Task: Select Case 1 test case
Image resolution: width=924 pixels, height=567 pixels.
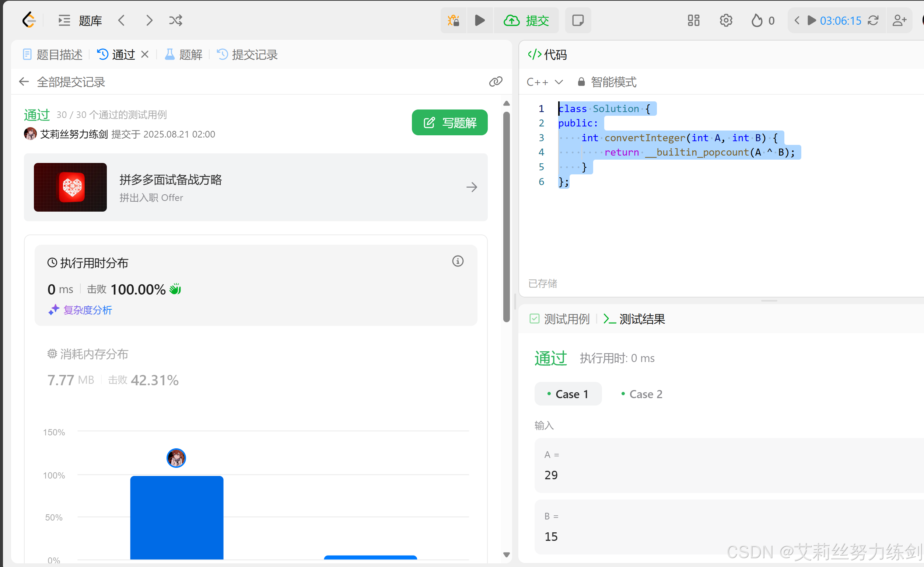Action: point(568,394)
